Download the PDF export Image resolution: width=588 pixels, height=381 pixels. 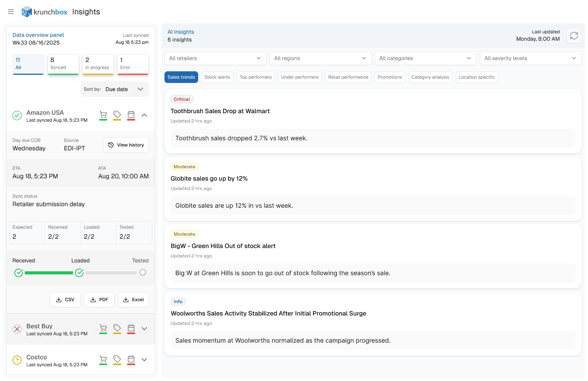[x=99, y=300]
